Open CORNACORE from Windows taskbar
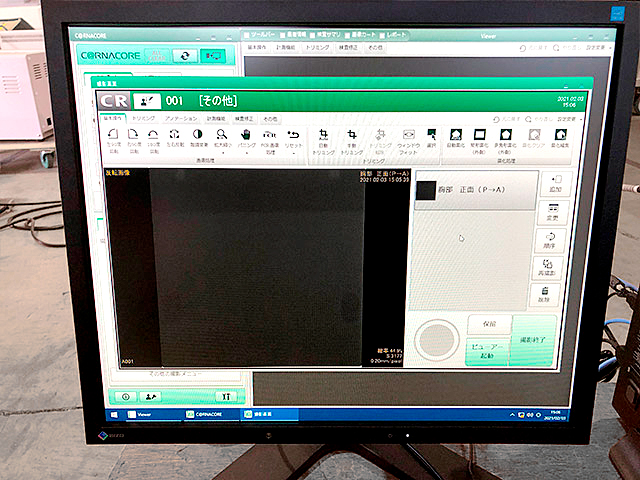 211,414
